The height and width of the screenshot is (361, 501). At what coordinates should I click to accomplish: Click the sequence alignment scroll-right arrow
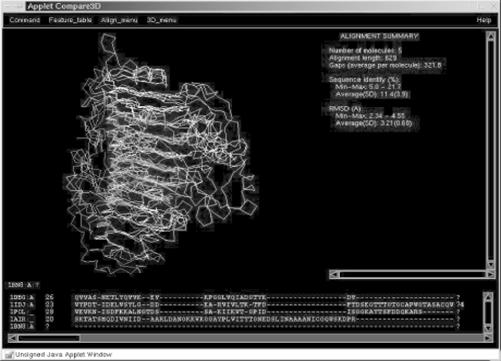(488, 338)
